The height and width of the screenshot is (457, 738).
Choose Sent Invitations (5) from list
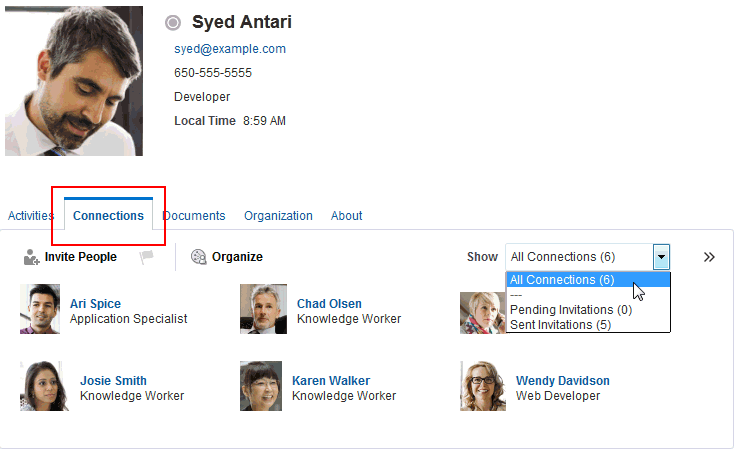[x=560, y=324]
